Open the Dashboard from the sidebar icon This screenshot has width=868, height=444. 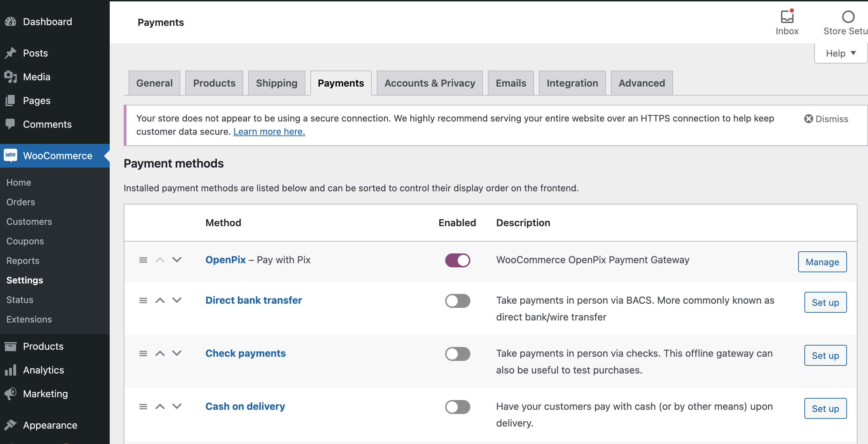[x=10, y=22]
